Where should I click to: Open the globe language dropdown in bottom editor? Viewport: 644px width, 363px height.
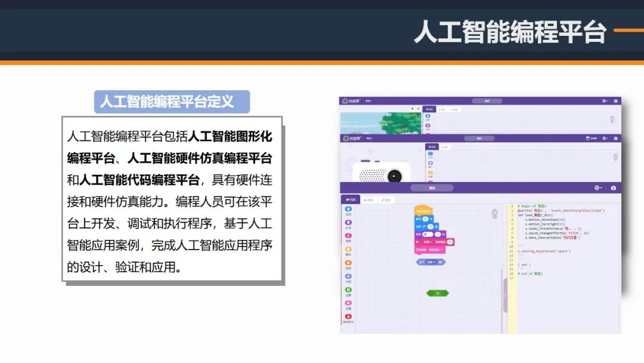tap(598, 188)
